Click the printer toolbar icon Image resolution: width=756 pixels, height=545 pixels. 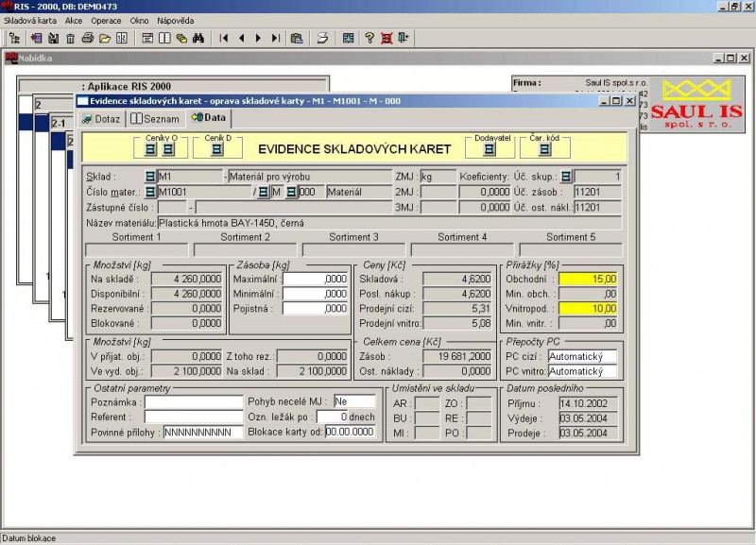click(x=88, y=39)
